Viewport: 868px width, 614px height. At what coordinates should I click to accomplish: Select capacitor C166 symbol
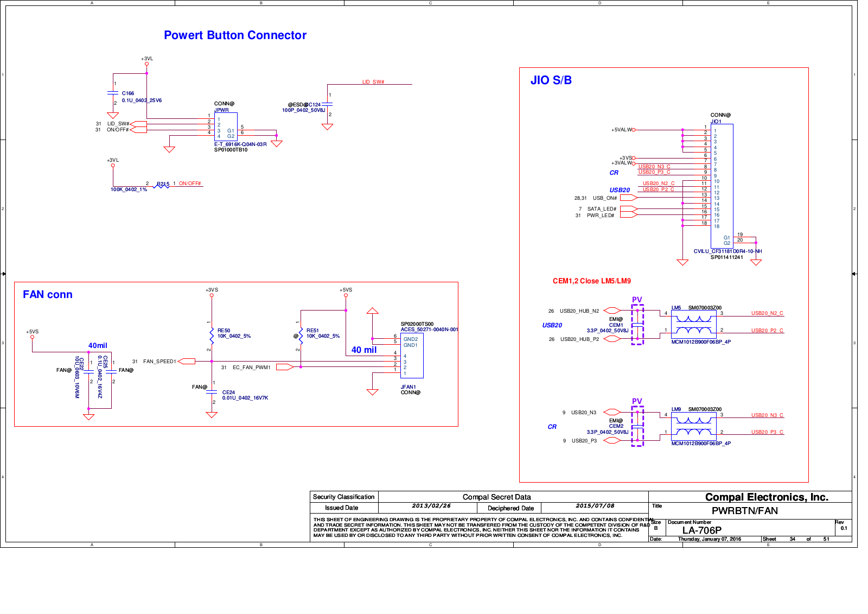(x=113, y=93)
